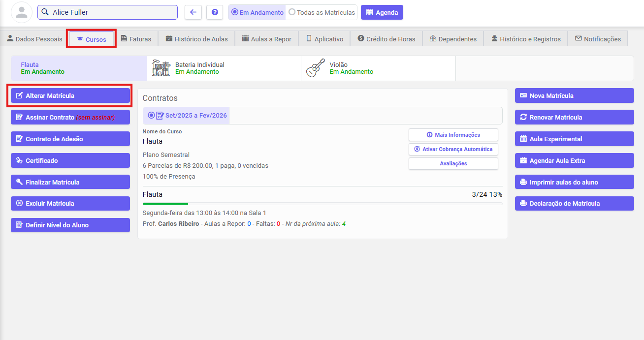The image size is (644, 340).
Task: Open the Avaliações section
Action: coord(453,163)
